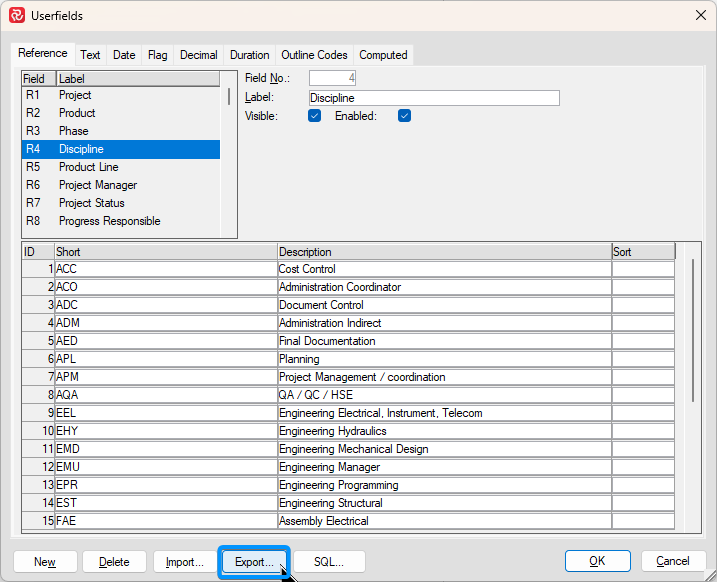
Task: Open the Duration tab
Action: click(x=249, y=55)
